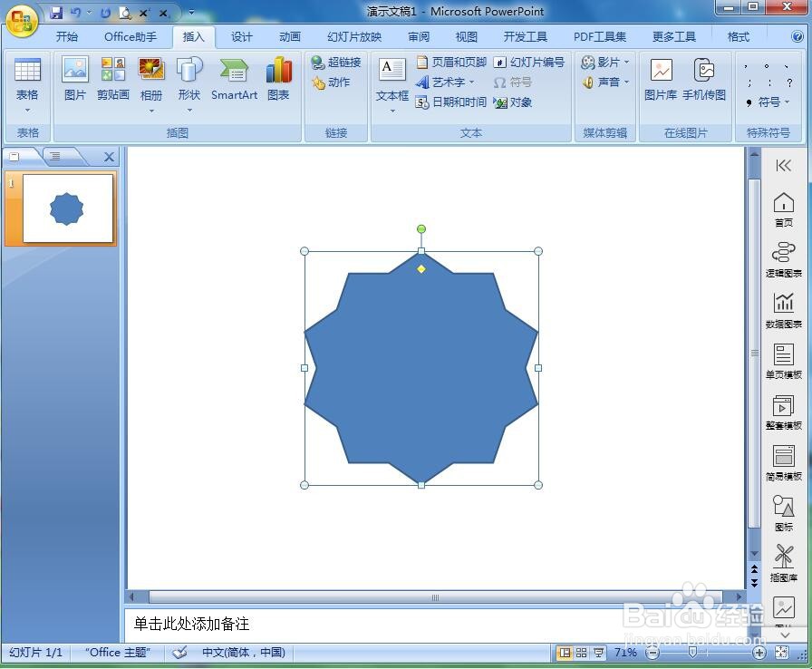Open the 动画 Animations tab
812x669 pixels.
click(x=289, y=37)
